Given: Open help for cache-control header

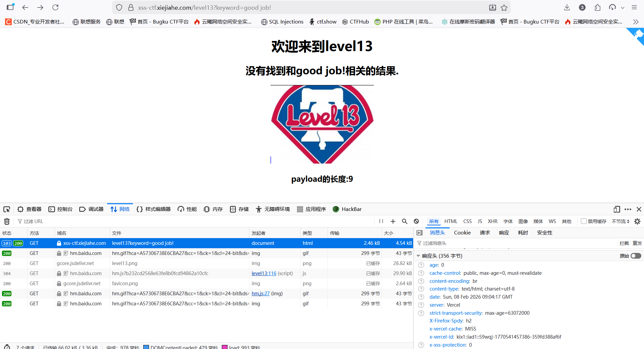Looking at the screenshot, I should pyautogui.click(x=421, y=273).
